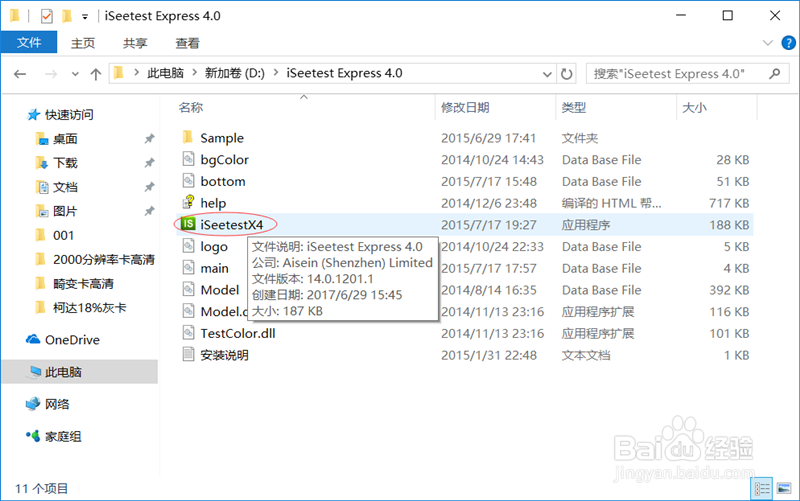
Task: Click the logo file icon
Action: (x=188, y=246)
